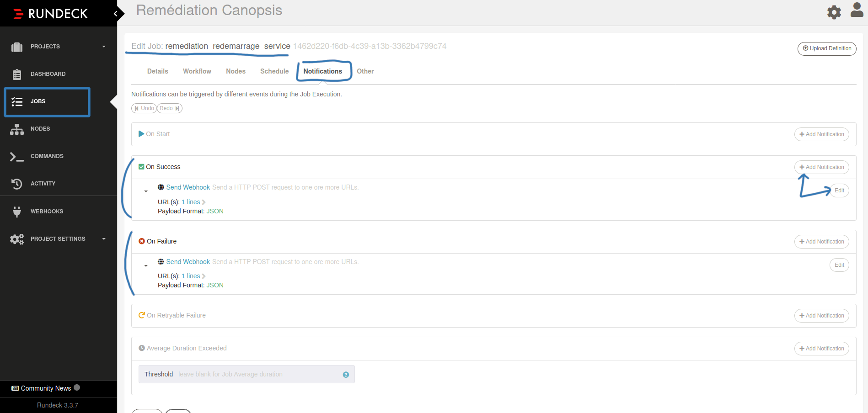Click the grey dot next to Community News
This screenshot has width=868, height=413.
(77, 387)
